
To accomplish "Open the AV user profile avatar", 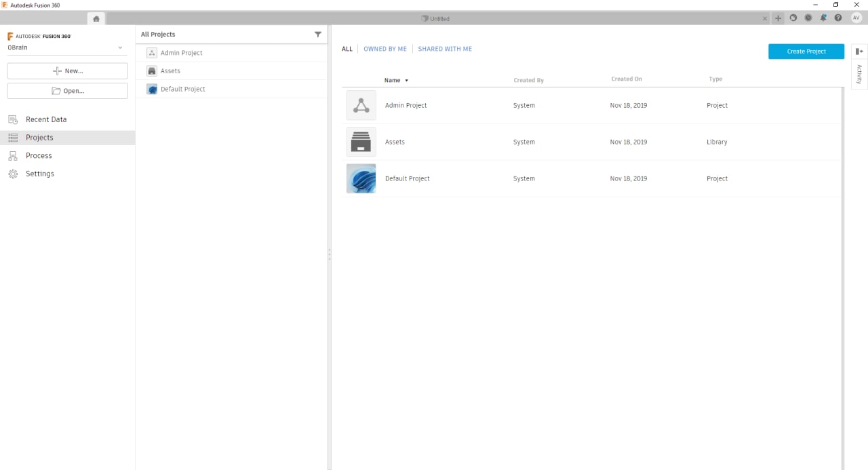I will coord(856,18).
